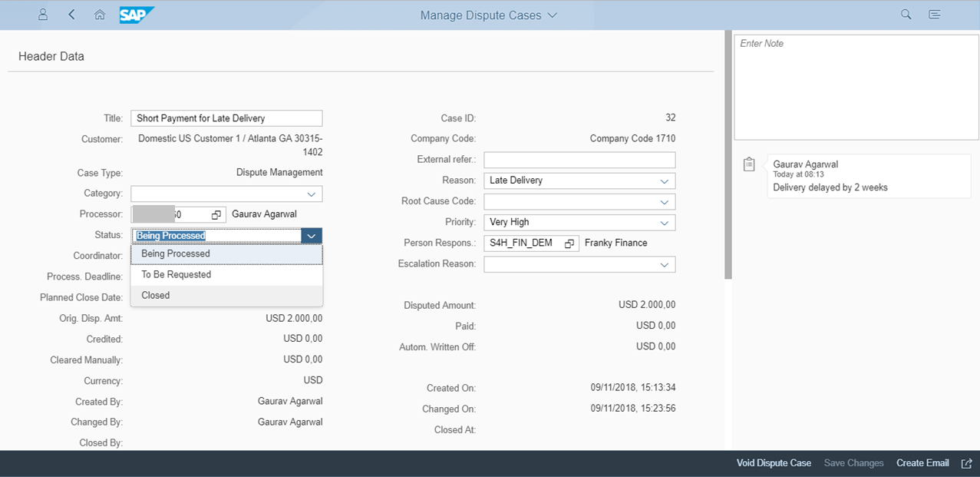The width and height of the screenshot is (980, 477).
Task: Click the Today at 08:13 timestamp
Action: click(x=797, y=175)
